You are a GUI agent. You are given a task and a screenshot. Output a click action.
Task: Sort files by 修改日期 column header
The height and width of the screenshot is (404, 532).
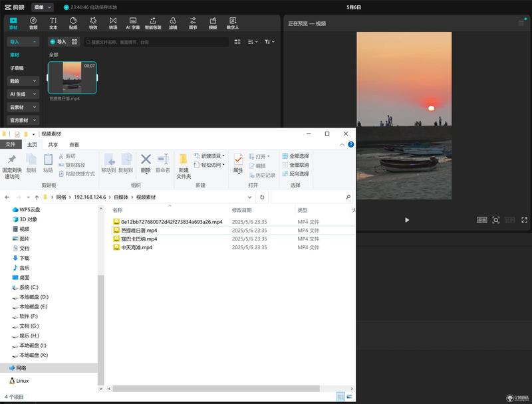point(241,210)
